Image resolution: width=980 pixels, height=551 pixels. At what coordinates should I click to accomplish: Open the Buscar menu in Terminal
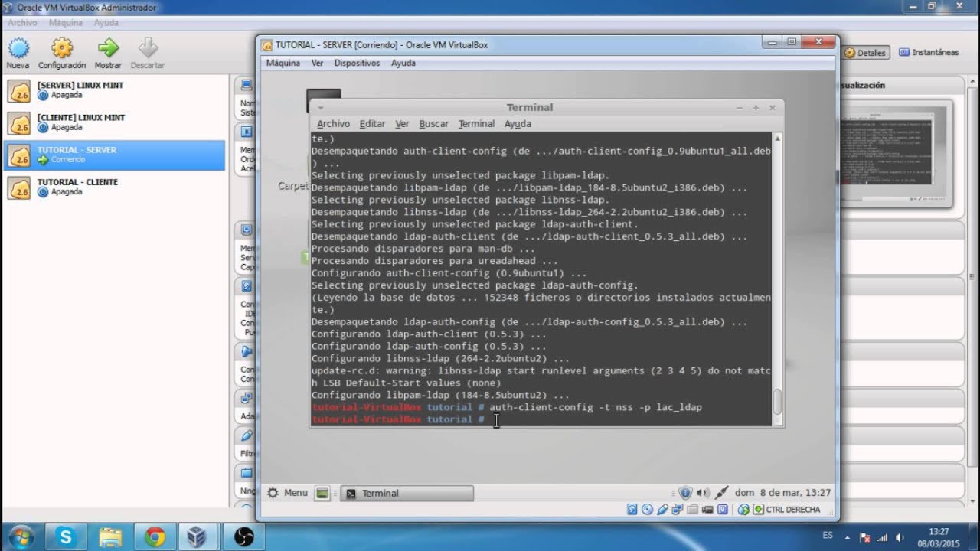pos(433,123)
